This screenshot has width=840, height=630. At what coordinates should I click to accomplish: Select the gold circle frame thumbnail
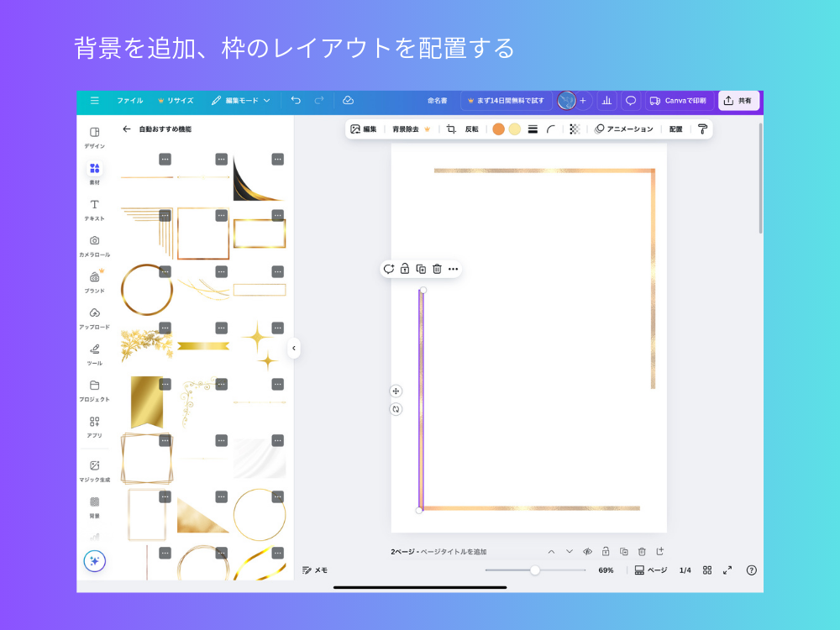click(x=146, y=287)
